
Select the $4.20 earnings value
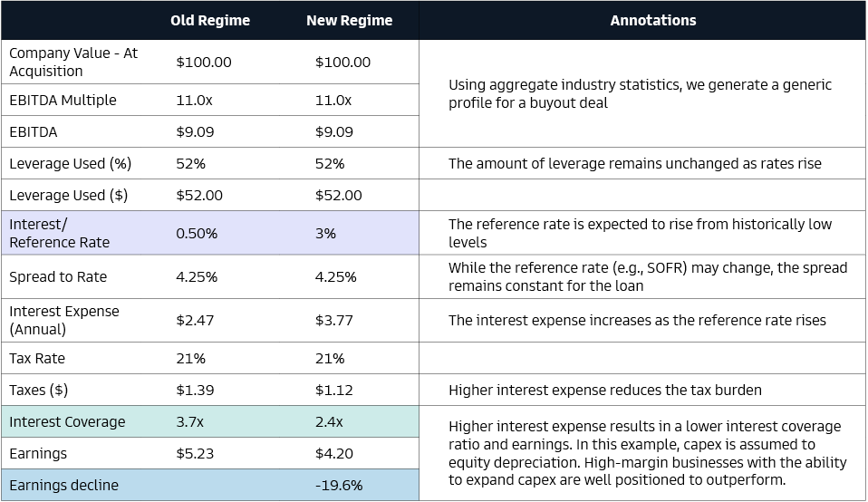pos(334,454)
